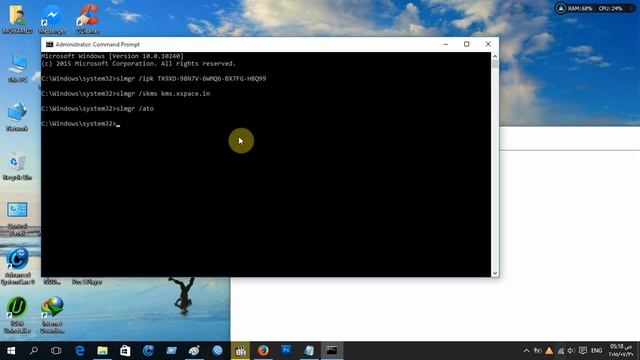Minimize the Command Prompt window

click(x=446, y=44)
